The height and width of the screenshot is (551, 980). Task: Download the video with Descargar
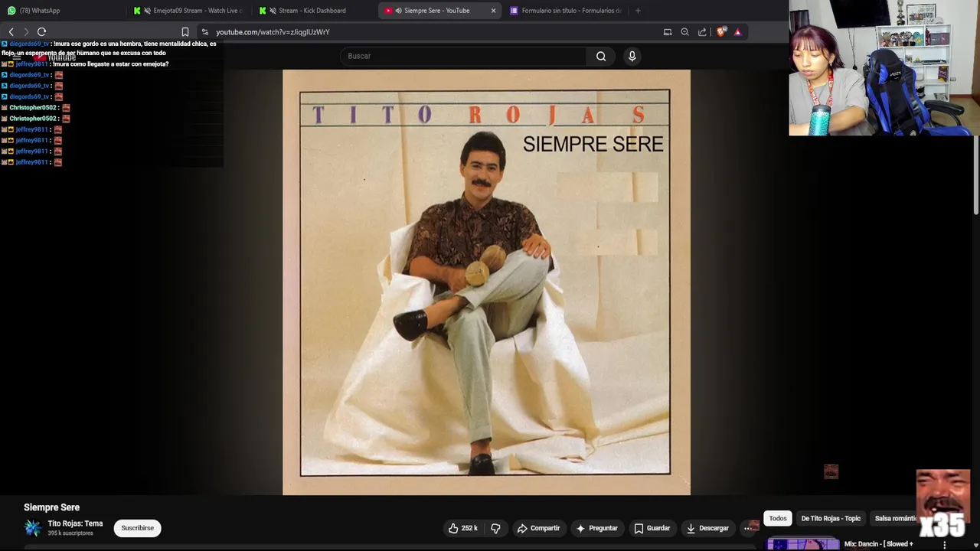click(707, 528)
